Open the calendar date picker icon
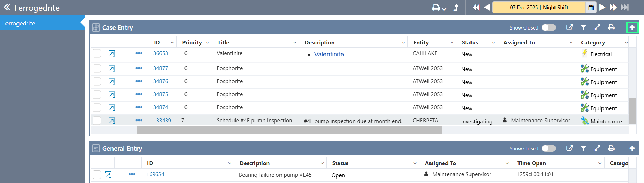The width and height of the screenshot is (644, 183). (x=591, y=8)
